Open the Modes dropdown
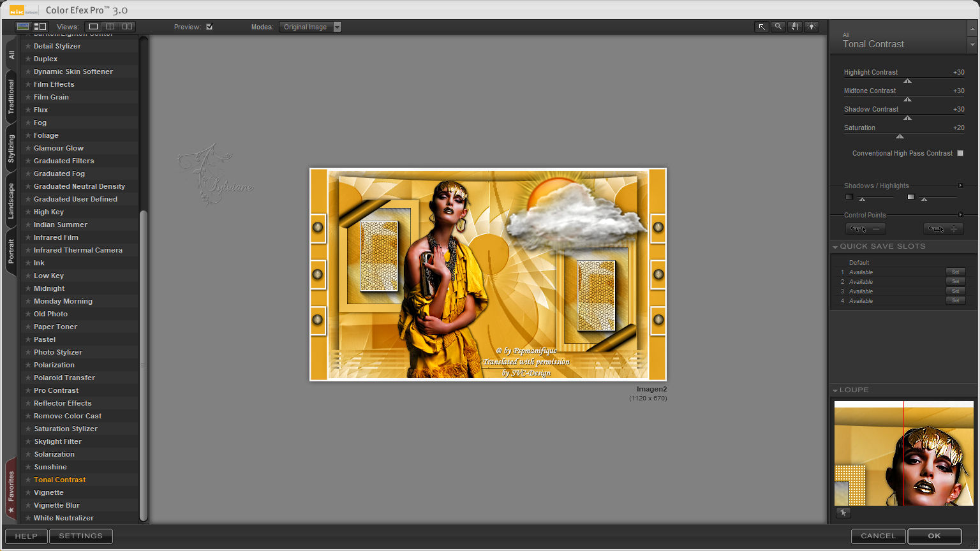Image resolution: width=980 pixels, height=551 pixels. click(310, 27)
